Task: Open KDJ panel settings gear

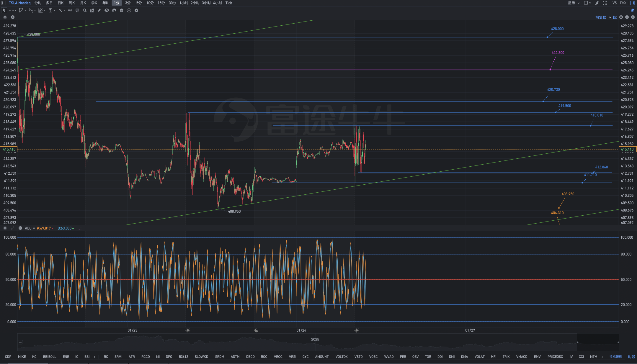Action: click(x=5, y=228)
